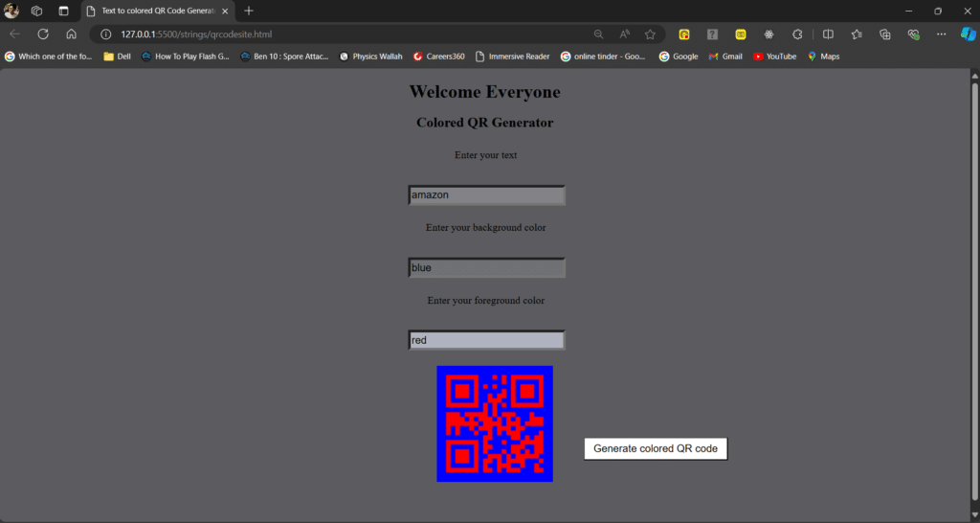Open the Gmail bookmark

[x=724, y=57]
